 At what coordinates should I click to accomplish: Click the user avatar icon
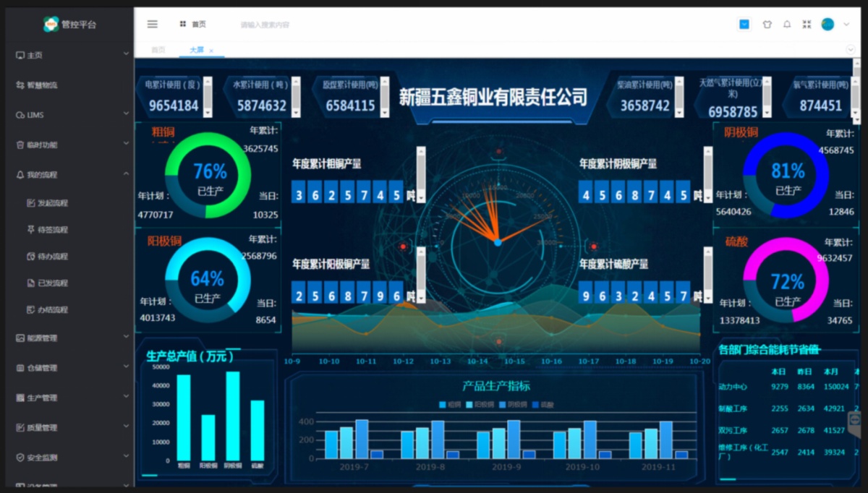point(827,25)
